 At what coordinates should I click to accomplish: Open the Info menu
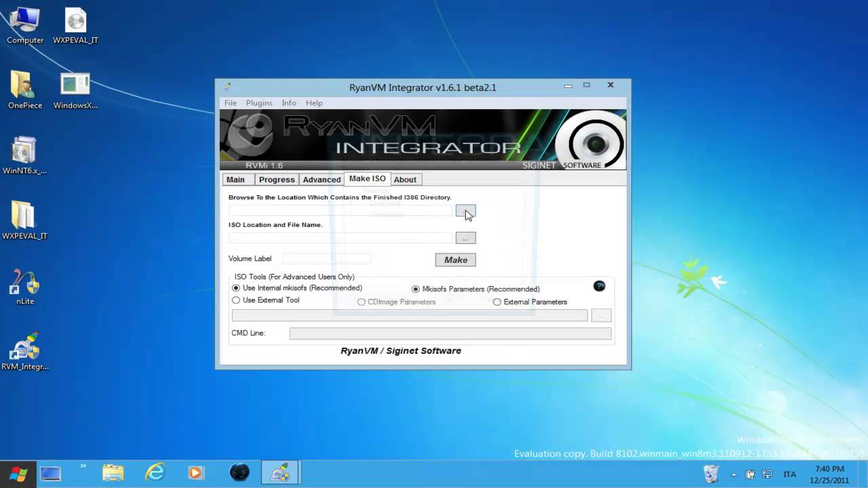[x=289, y=103]
